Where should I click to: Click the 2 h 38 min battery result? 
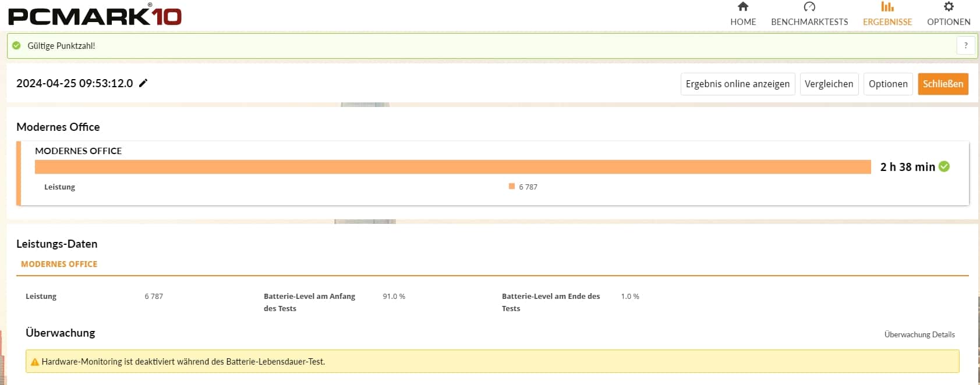click(x=907, y=167)
